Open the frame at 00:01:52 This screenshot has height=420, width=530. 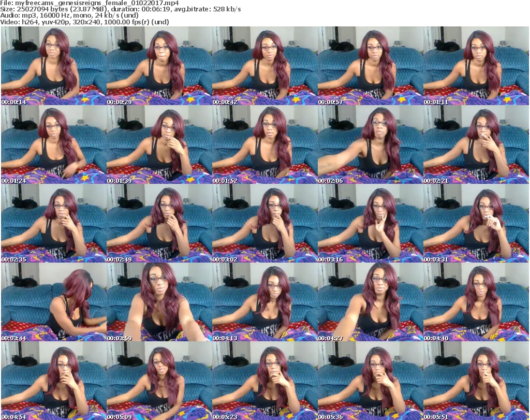(x=264, y=144)
